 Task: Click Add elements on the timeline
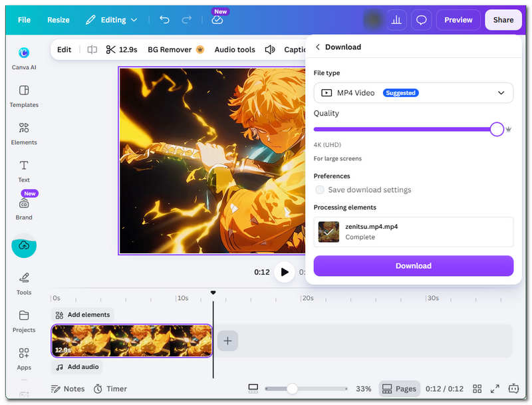click(x=82, y=315)
